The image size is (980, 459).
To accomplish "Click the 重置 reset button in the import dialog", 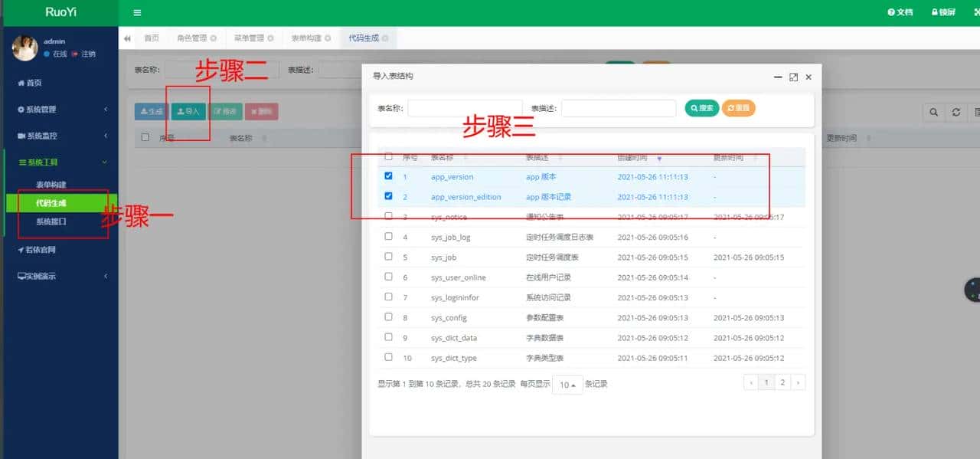I will (x=737, y=107).
